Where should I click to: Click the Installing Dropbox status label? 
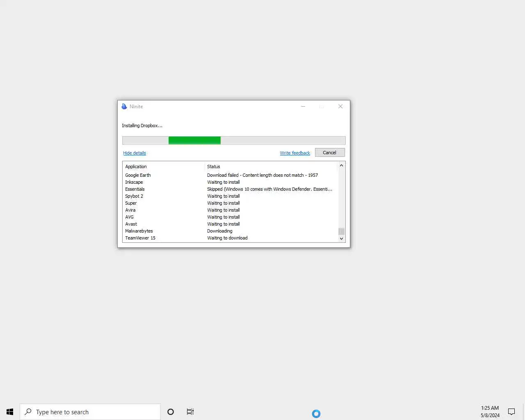point(142,126)
